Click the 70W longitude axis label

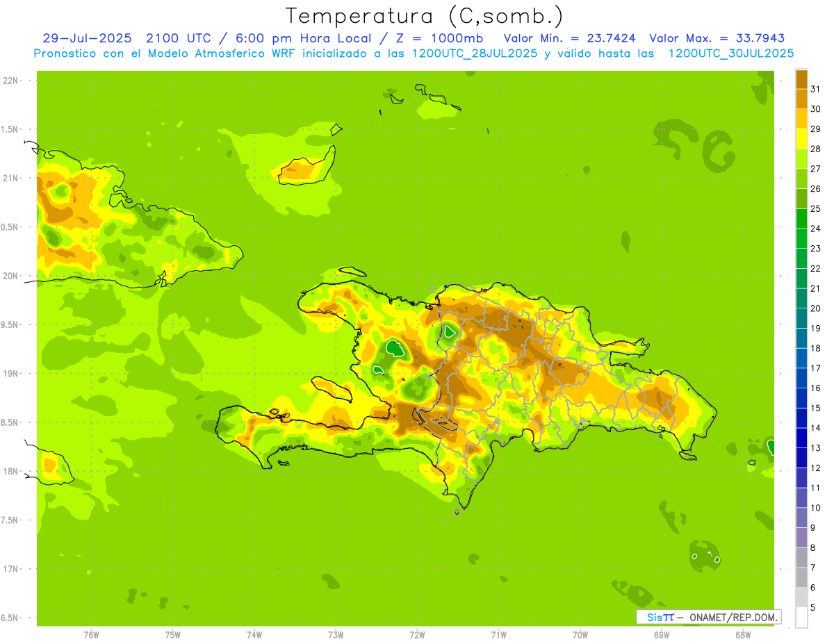coord(580,634)
